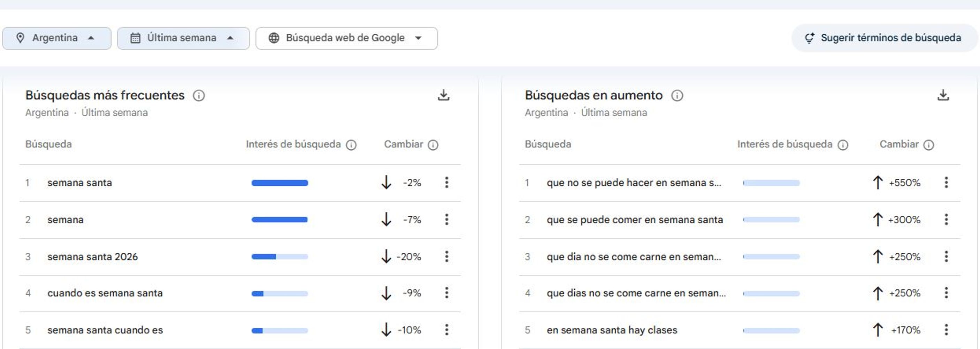Show Interés de búsqueda info in frecuentes table
Image resolution: width=980 pixels, height=349 pixels.
coord(351,145)
